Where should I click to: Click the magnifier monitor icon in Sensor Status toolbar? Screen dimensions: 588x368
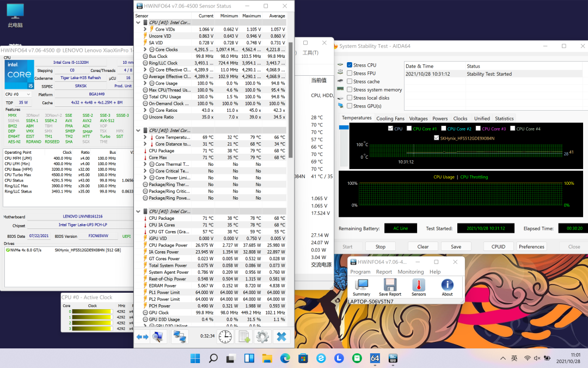(158, 337)
